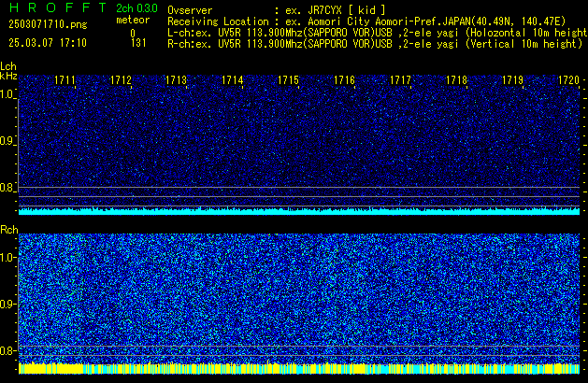Click the Rch channel label
588x383 pixels.
pyautogui.click(x=9, y=230)
